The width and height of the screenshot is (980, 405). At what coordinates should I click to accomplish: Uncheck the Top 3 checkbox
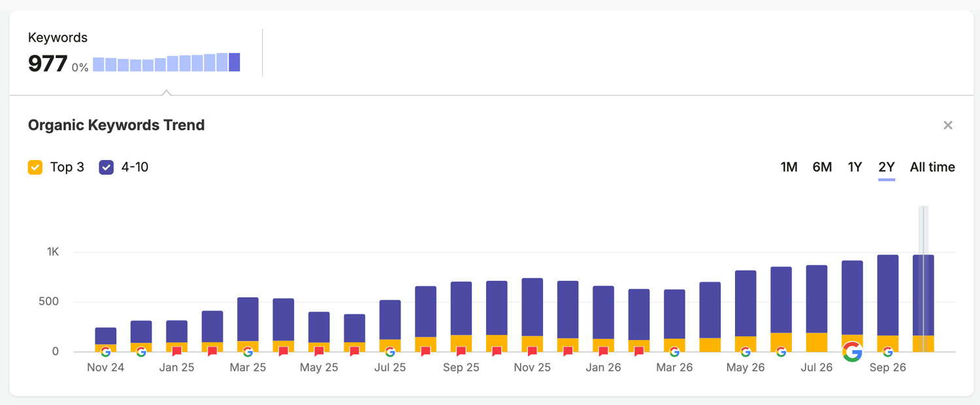coord(35,167)
